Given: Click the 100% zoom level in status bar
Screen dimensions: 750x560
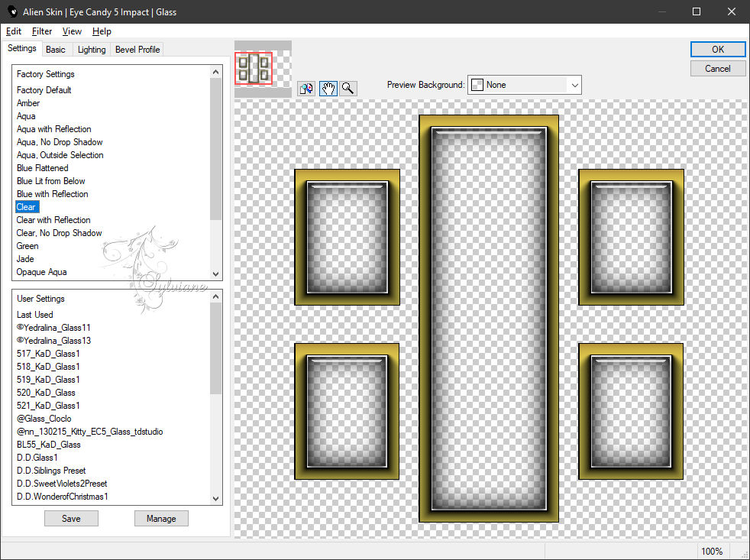Looking at the screenshot, I should (711, 552).
